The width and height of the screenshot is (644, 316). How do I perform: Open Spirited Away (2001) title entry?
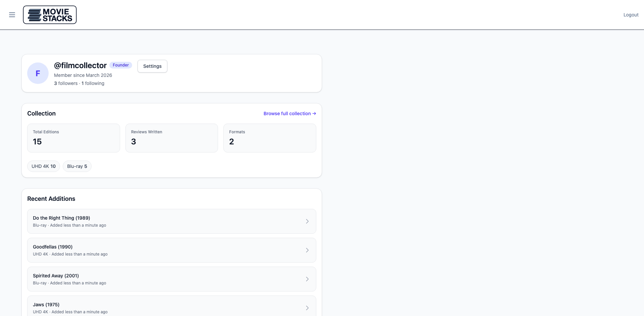56,276
